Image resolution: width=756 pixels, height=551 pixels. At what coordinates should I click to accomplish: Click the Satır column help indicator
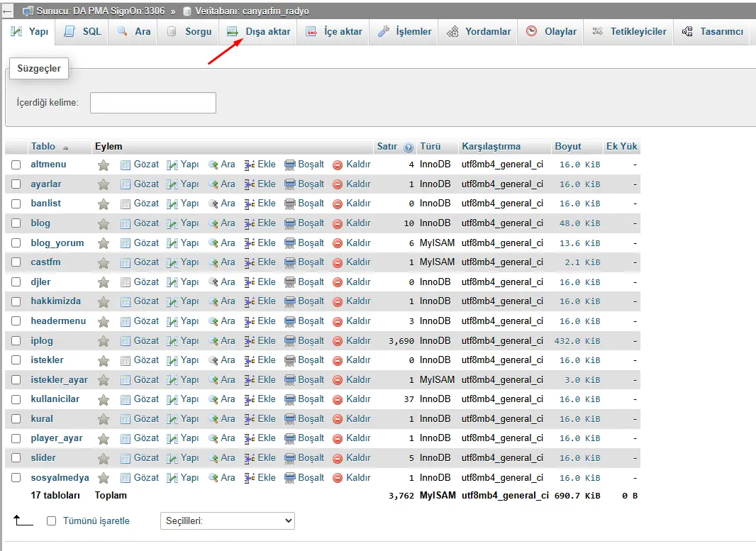point(408,146)
